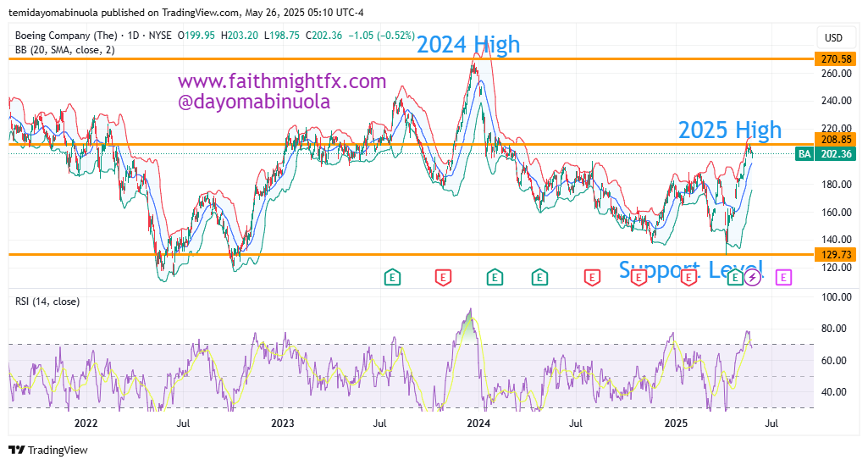Click the 2022 label on the time axis
Screen dimensions: 868x465
86,423
